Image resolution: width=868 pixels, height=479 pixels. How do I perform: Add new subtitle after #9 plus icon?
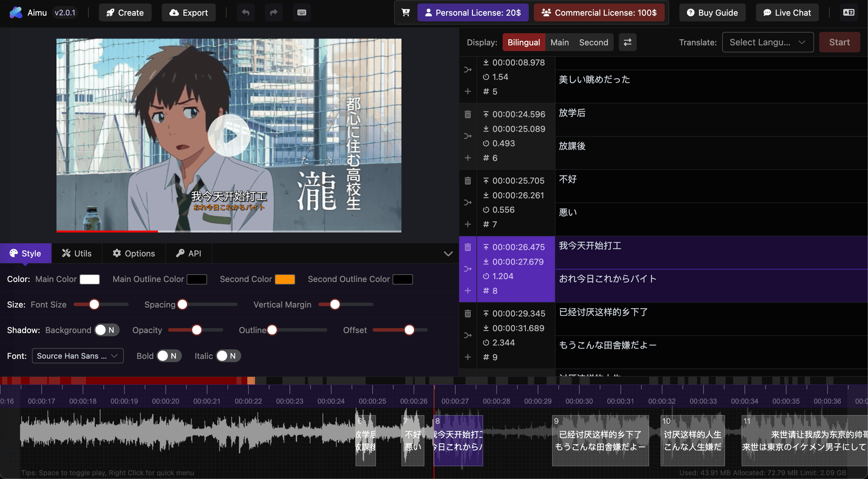click(x=468, y=357)
